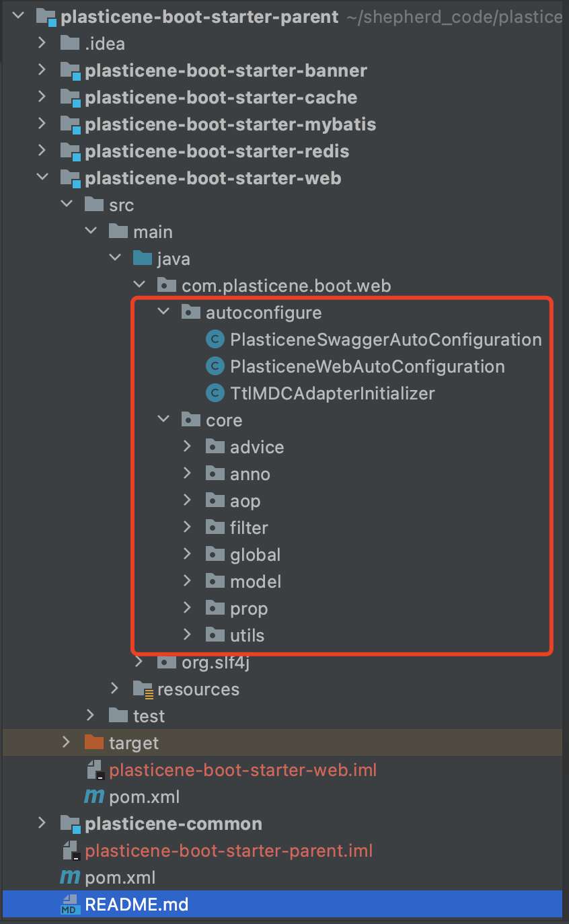
Task: Click the plasticene-boot-starter-web.iml file icon
Action: 94,770
